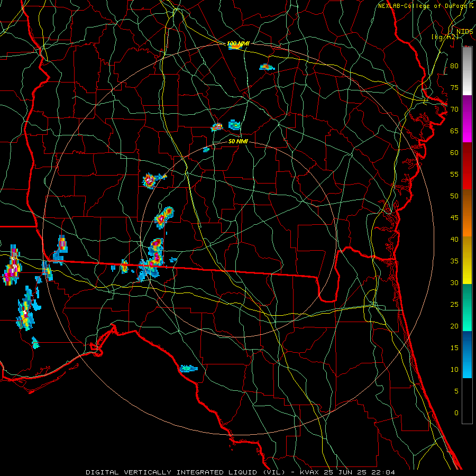Click the red segment of the color bar
Screen dimensions: 476x476
467,166
